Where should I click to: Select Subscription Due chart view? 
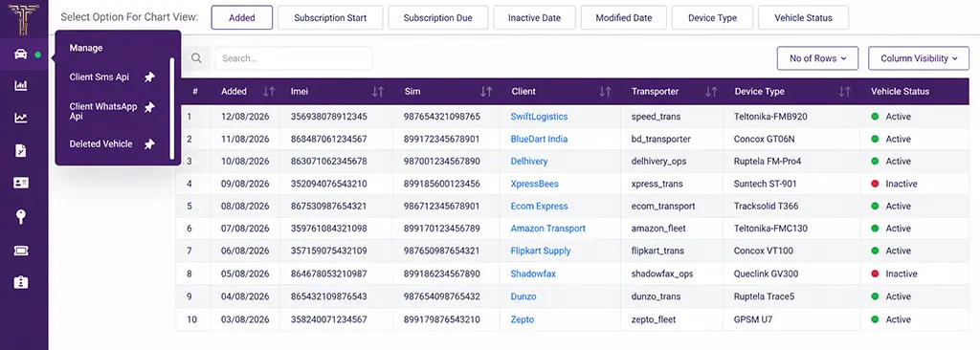pos(437,17)
